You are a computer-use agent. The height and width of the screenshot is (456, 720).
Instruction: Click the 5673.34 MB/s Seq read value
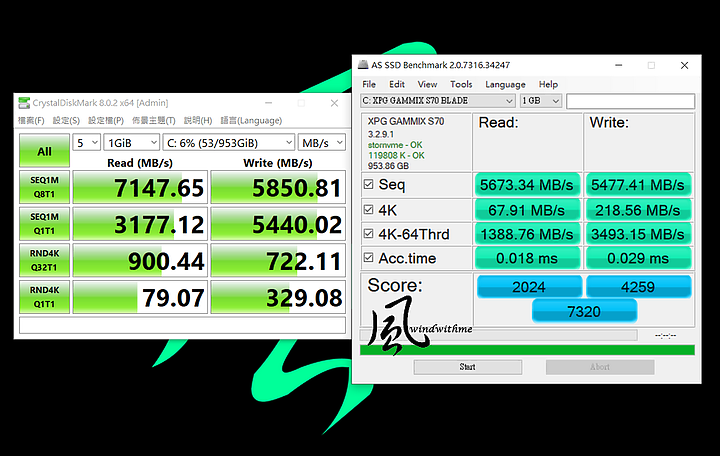click(527, 185)
